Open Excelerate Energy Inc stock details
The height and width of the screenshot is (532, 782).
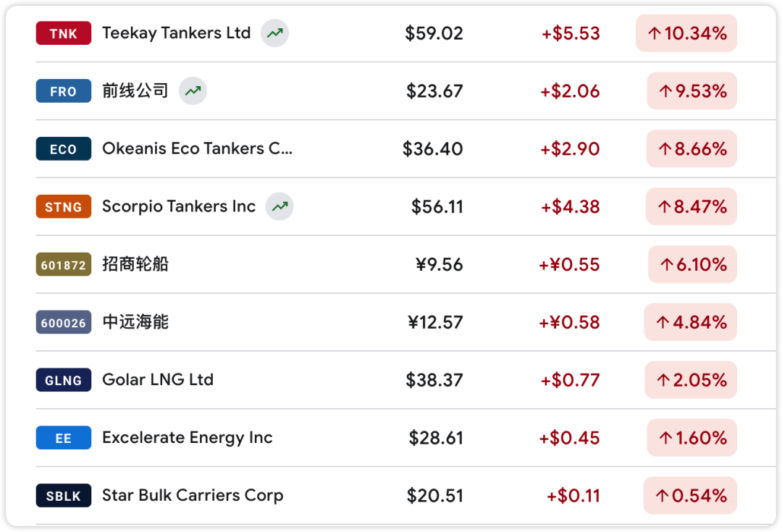click(x=188, y=437)
